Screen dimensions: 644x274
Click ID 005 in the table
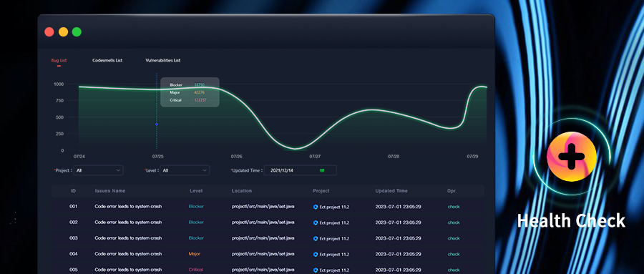pyautogui.click(x=73, y=270)
